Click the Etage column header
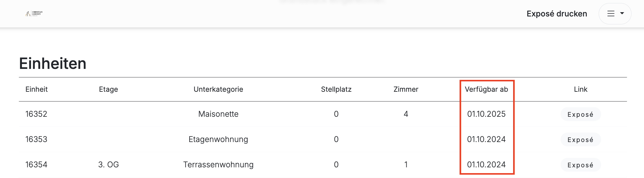The width and height of the screenshot is (644, 178). [108, 89]
